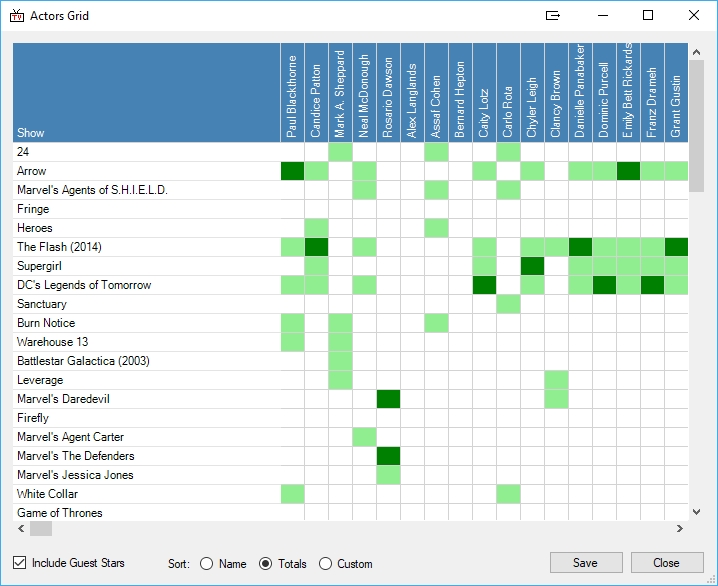Viewport: 718px width, 586px height.
Task: Uncheck the Include Guest Stars checkbox
Action: 20,563
